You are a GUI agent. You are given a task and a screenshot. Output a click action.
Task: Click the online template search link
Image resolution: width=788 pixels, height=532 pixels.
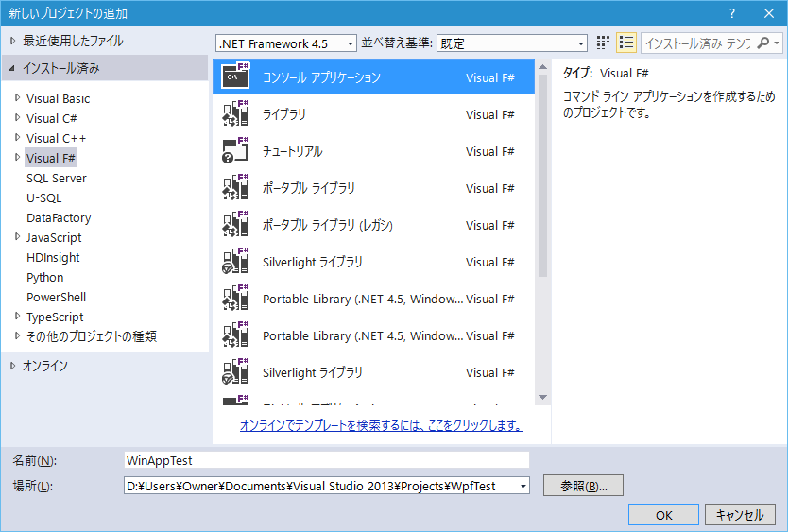tap(382, 425)
